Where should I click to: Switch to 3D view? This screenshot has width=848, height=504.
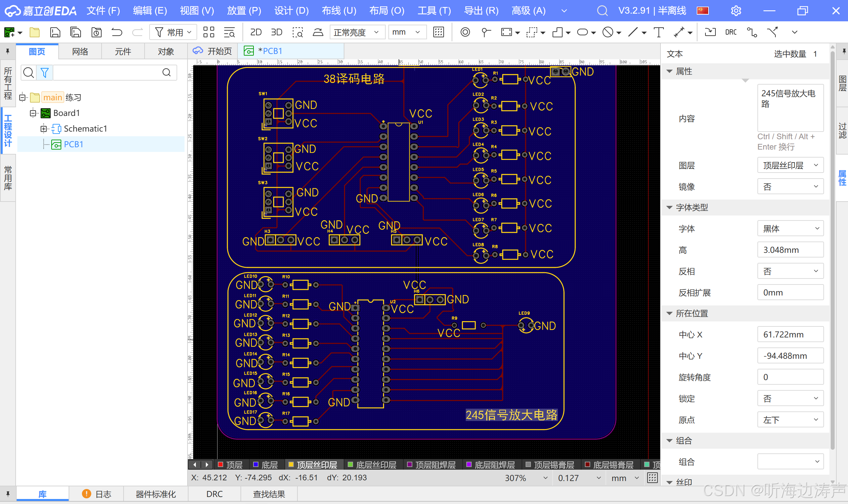click(276, 32)
